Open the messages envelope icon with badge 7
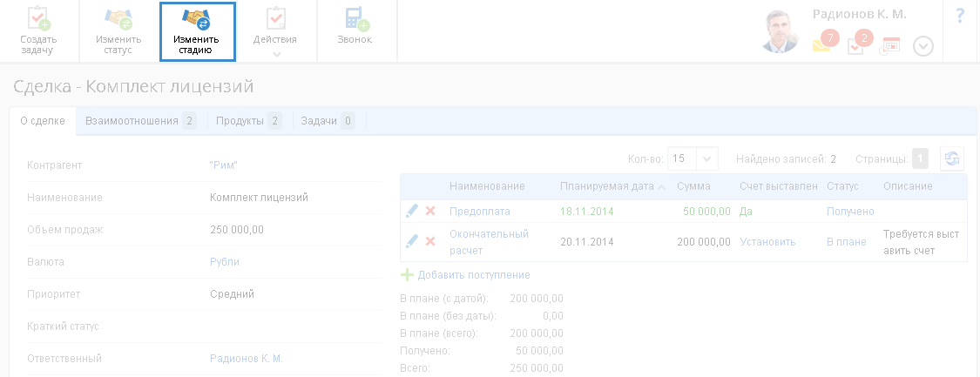The image size is (980, 377). [822, 44]
